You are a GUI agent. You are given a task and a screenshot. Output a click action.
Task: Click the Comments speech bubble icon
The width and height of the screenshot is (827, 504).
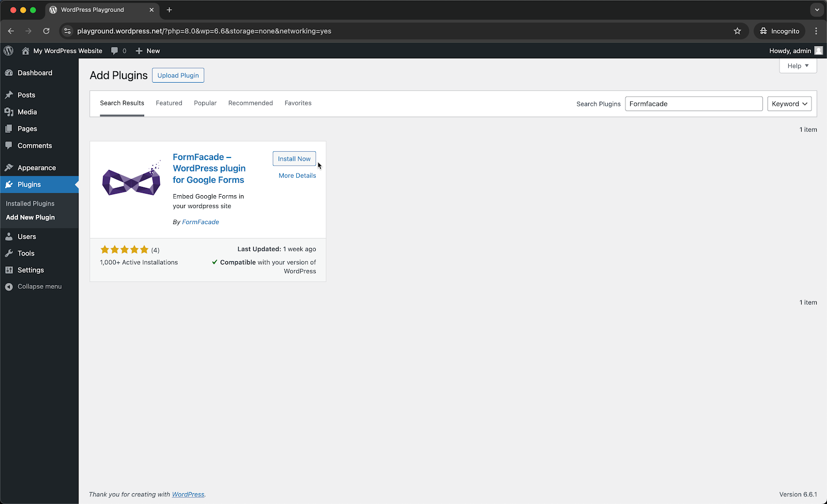tap(10, 145)
